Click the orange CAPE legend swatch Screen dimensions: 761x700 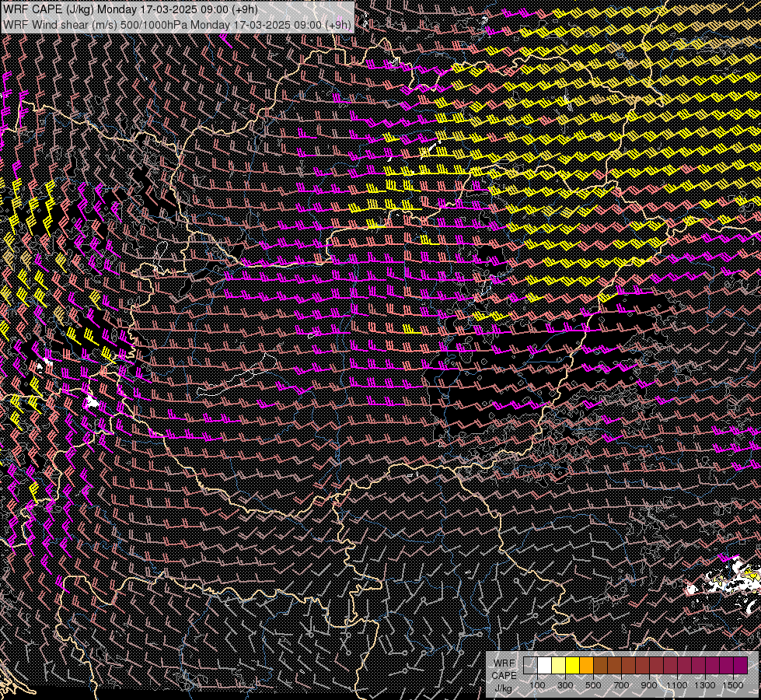coord(586,665)
